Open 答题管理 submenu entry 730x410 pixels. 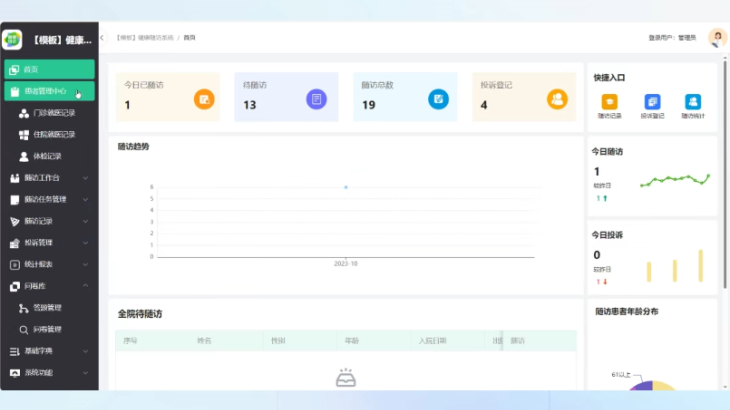[x=47, y=308]
